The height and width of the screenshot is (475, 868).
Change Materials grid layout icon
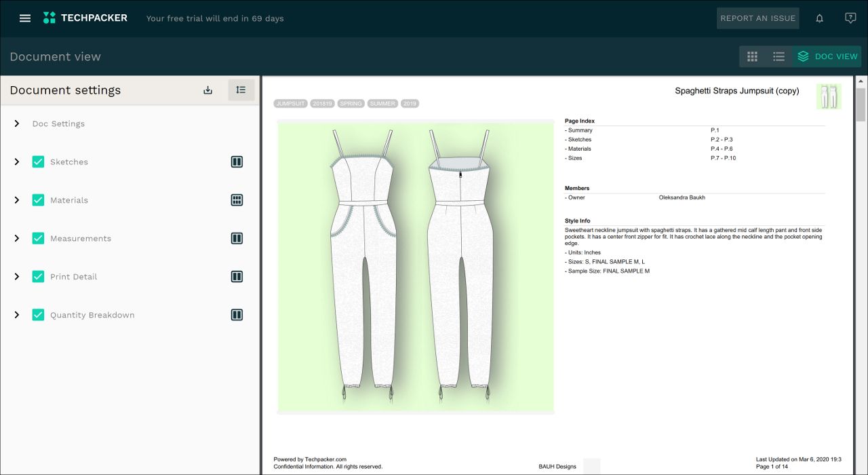237,200
